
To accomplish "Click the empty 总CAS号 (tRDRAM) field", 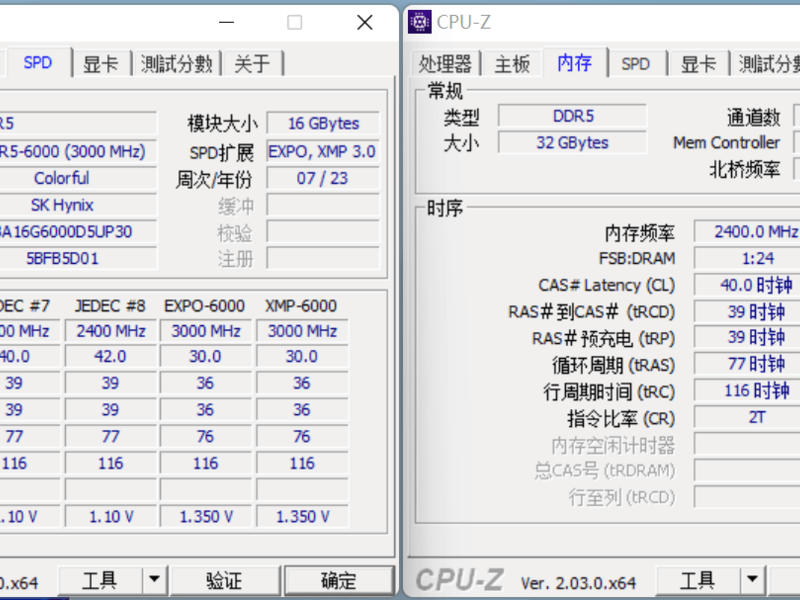I will pos(747,471).
